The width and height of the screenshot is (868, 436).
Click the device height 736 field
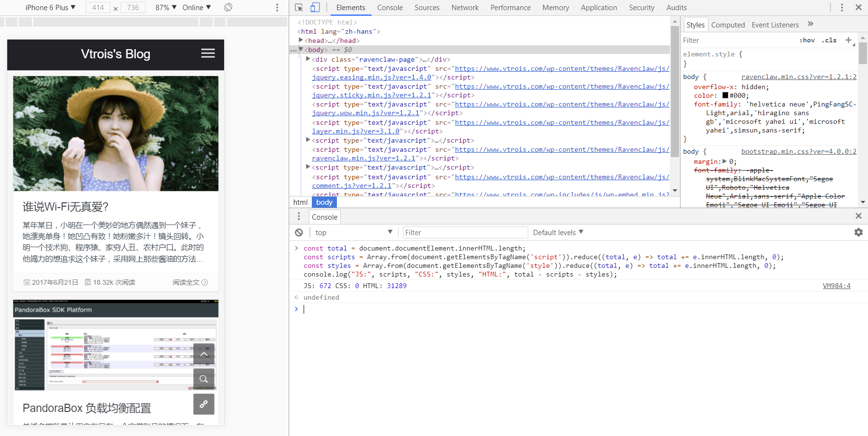(133, 8)
